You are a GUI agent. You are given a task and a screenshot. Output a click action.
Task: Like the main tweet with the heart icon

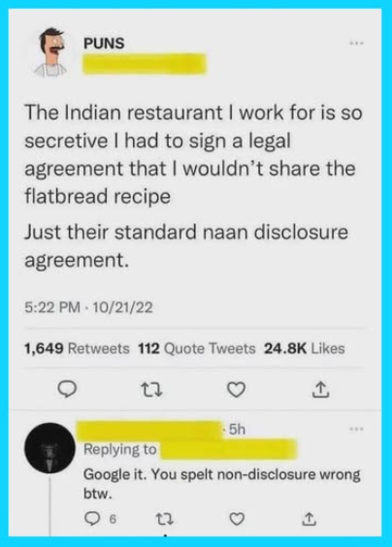click(x=236, y=390)
